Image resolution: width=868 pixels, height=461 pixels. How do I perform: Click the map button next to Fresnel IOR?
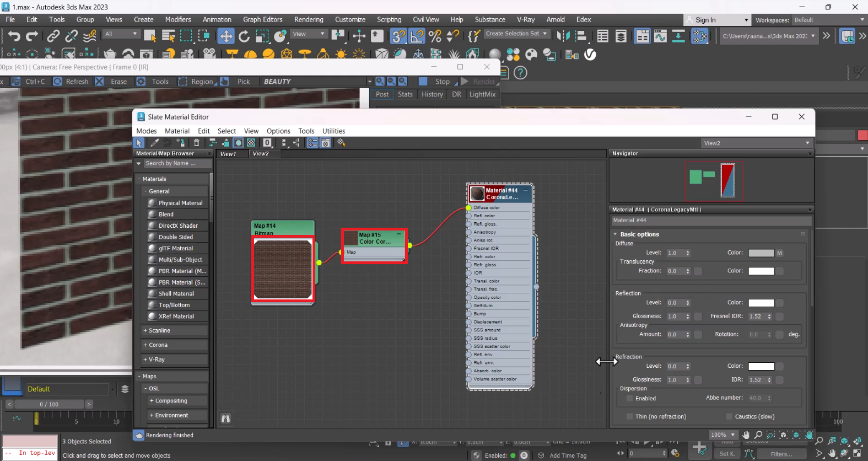click(780, 317)
